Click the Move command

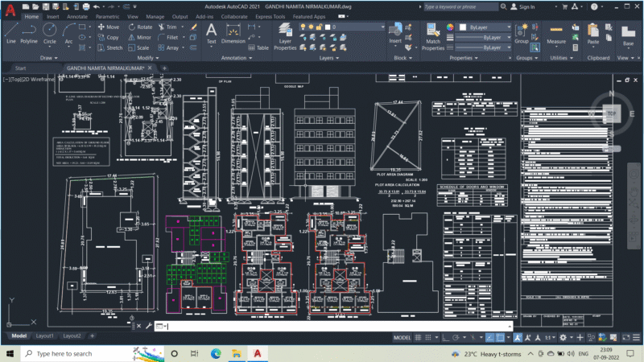[x=109, y=27]
